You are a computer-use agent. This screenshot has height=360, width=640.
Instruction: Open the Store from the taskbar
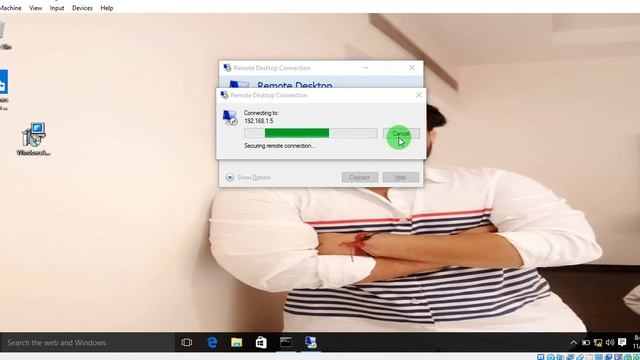pos(261,342)
